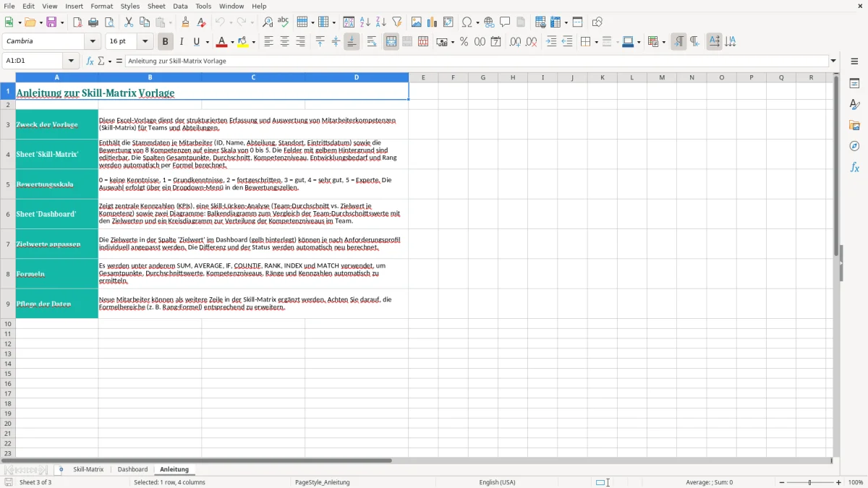
Task: Open font color dropdown arrow
Action: click(x=232, y=42)
